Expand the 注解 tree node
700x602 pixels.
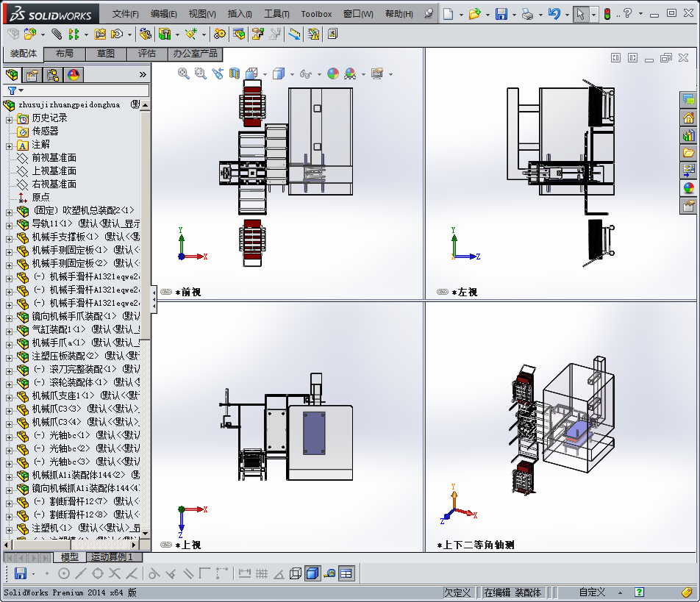(9, 146)
